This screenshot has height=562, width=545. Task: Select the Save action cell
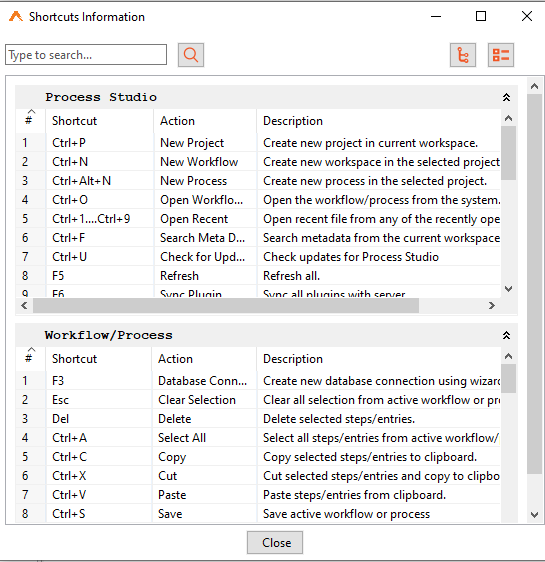coord(204,514)
